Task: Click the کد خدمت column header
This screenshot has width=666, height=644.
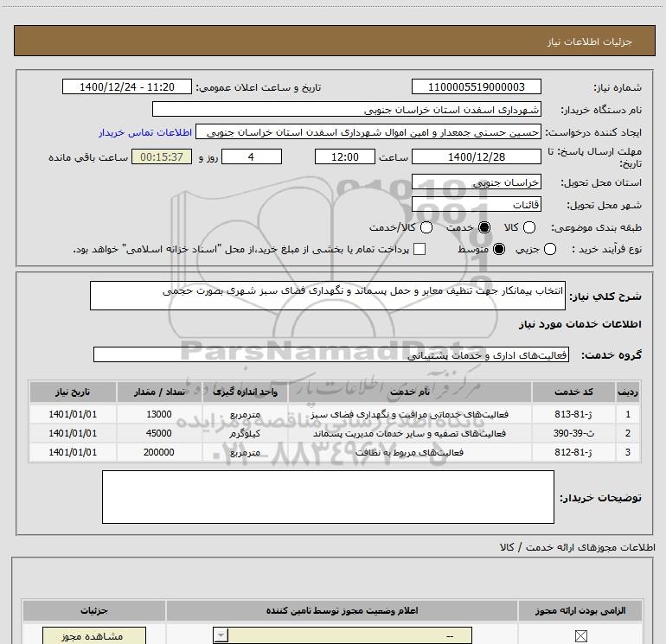Action: pyautogui.click(x=573, y=392)
